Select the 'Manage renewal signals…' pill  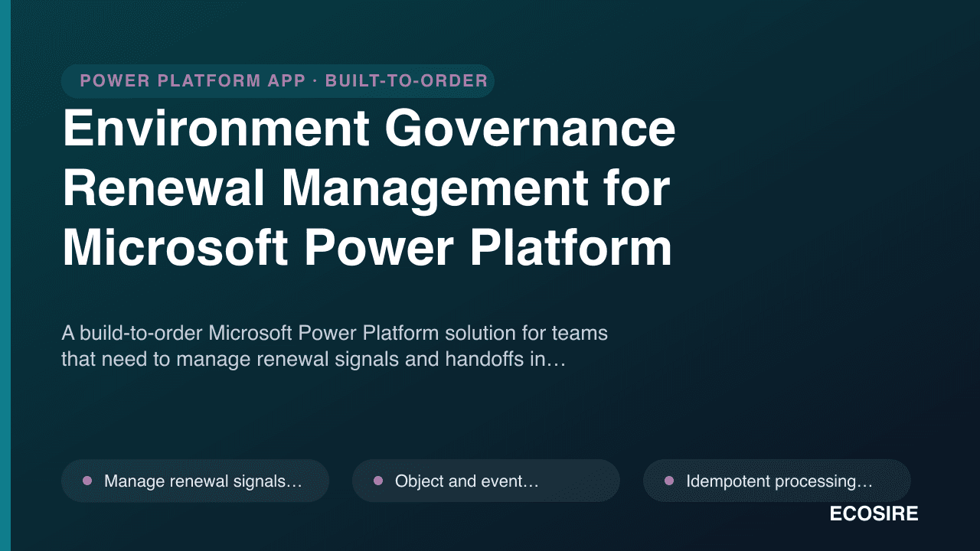195,481
